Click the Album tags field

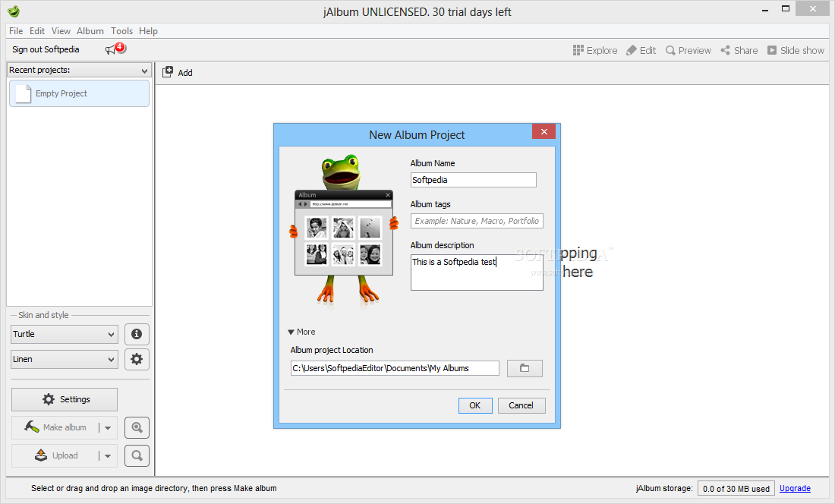pyautogui.click(x=477, y=221)
